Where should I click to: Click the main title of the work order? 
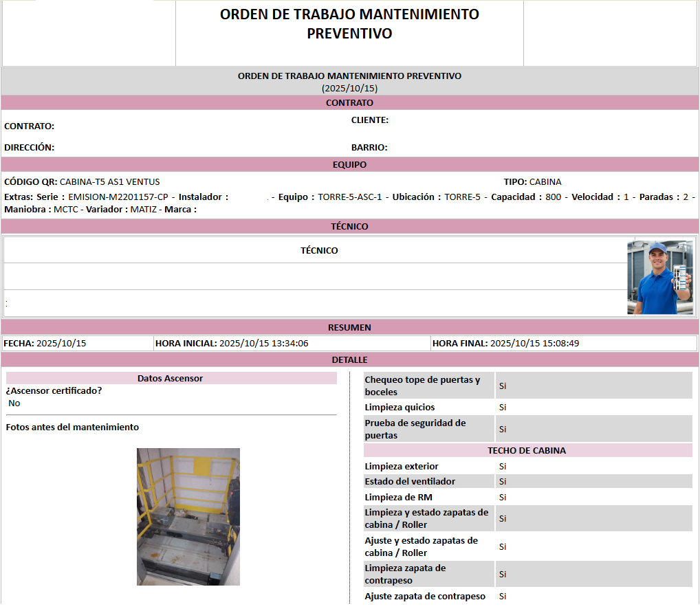coord(349,23)
